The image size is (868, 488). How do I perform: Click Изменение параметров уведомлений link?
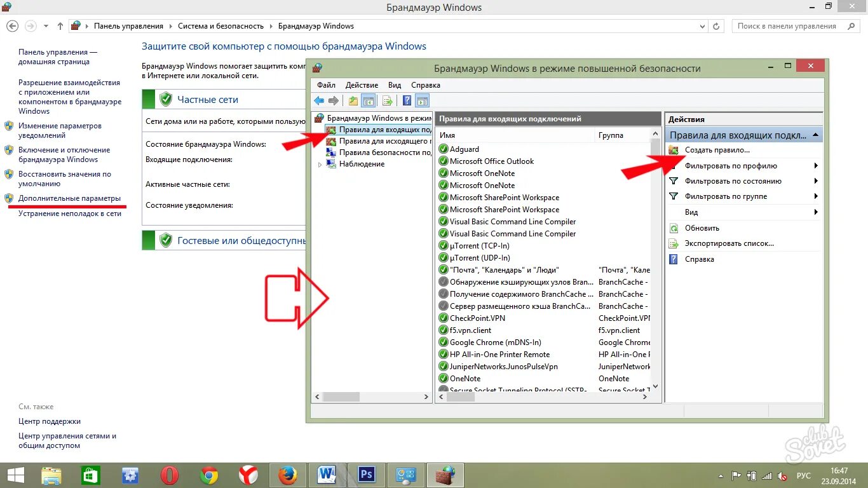coord(60,130)
